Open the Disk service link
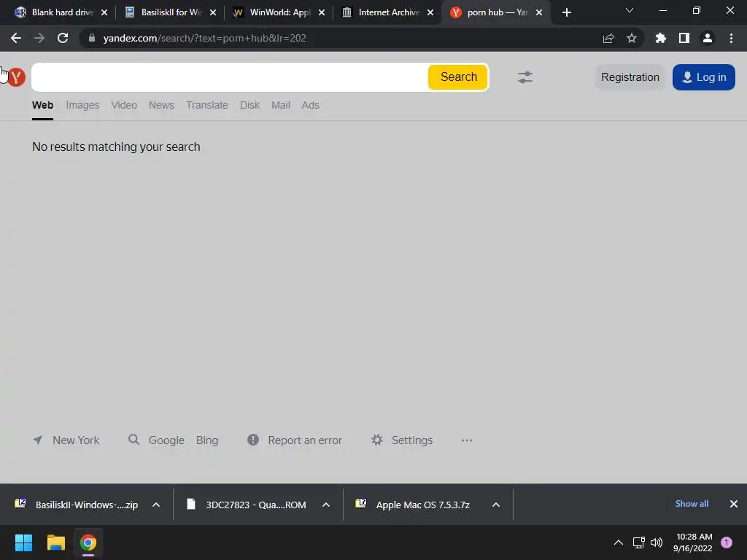Viewport: 747px width, 560px height. pos(249,105)
